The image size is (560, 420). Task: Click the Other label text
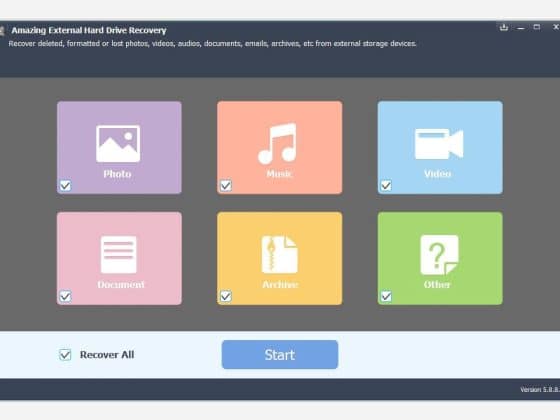[437, 285]
